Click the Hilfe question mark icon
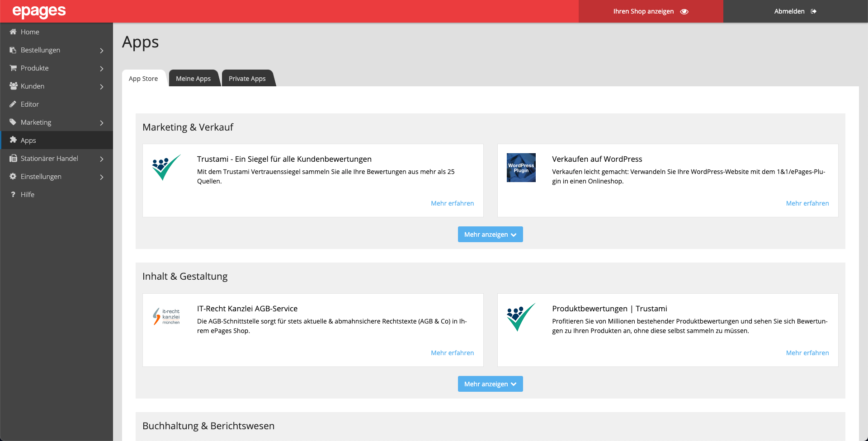 pyautogui.click(x=13, y=194)
